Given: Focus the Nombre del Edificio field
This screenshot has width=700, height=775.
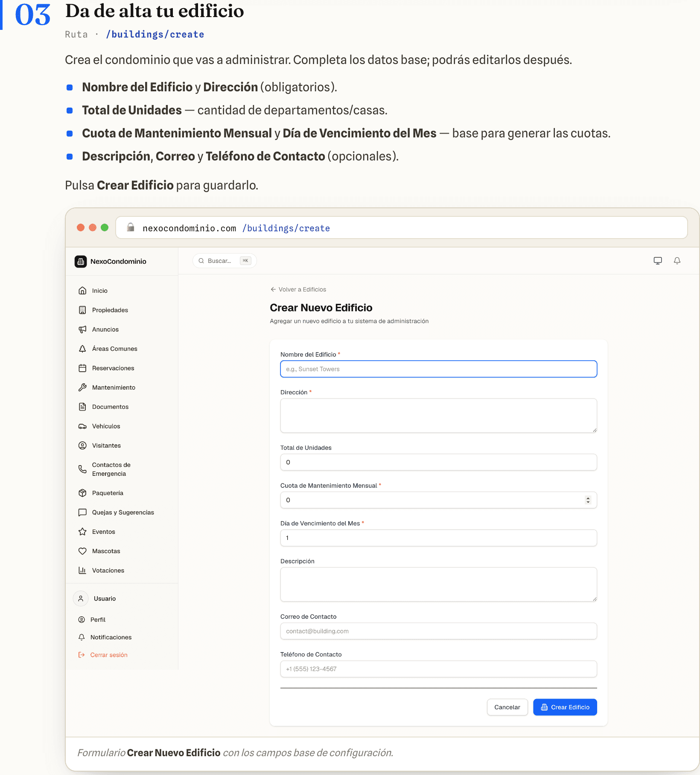Looking at the screenshot, I should tap(438, 369).
